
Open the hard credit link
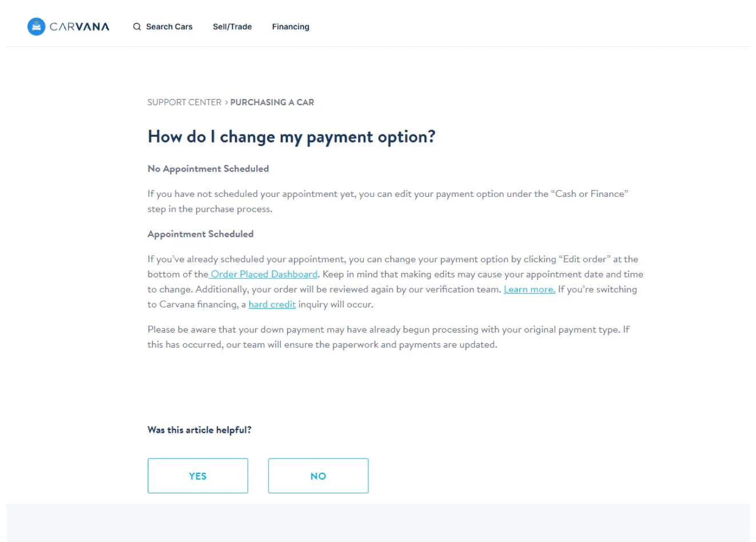272,304
